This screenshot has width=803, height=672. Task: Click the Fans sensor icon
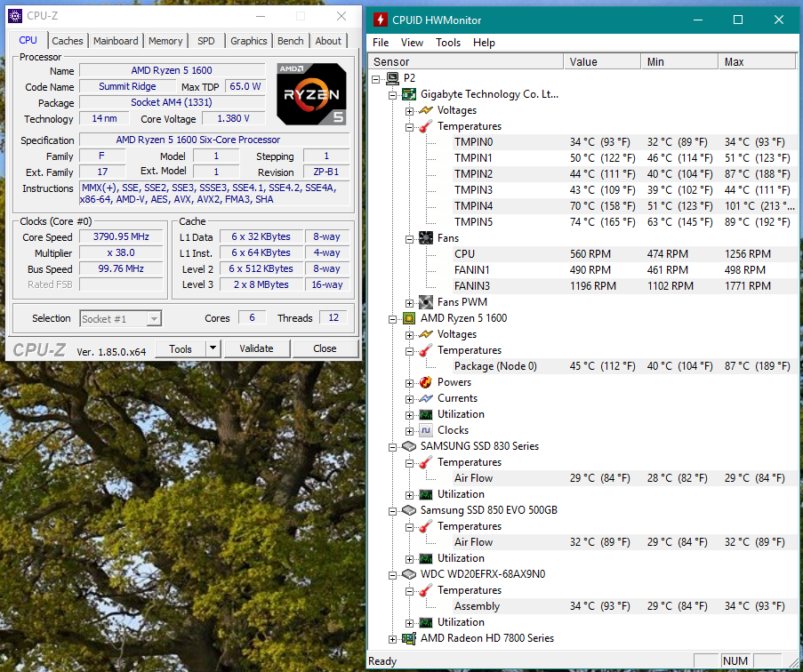(x=424, y=238)
